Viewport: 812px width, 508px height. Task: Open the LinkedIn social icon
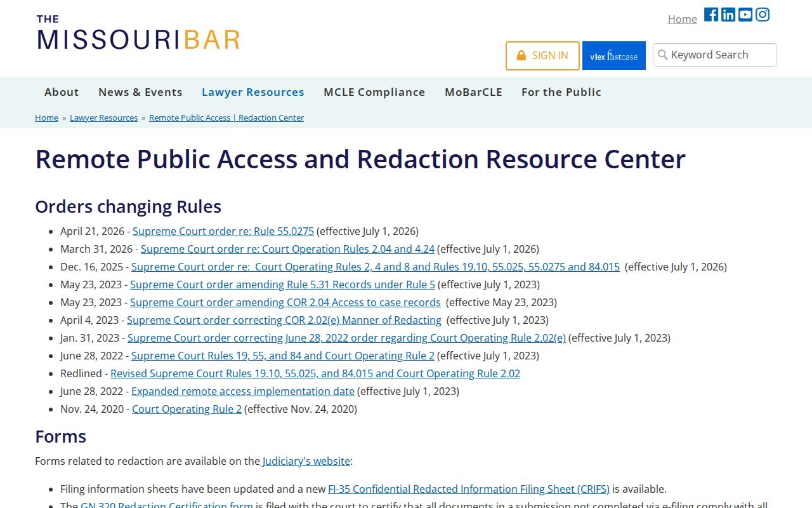(x=728, y=15)
